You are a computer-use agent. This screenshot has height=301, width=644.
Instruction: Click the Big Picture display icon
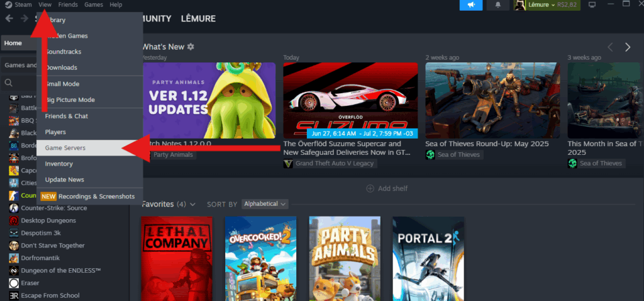pyautogui.click(x=592, y=5)
